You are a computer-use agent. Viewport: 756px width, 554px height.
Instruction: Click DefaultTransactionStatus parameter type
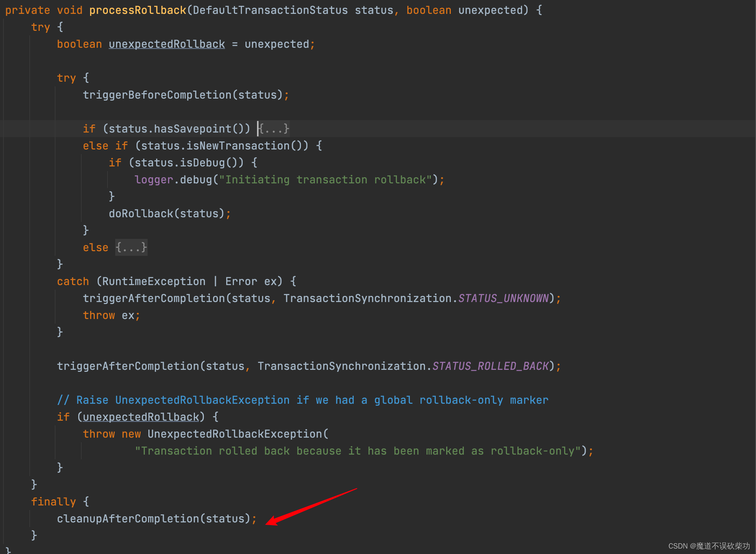(x=270, y=10)
